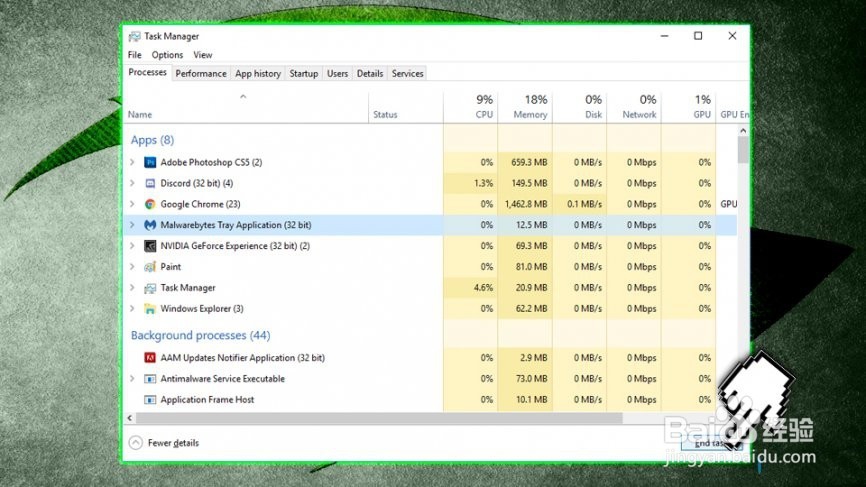Click the AAM Updates Notifier icon
The width and height of the screenshot is (866, 487).
pyautogui.click(x=150, y=358)
